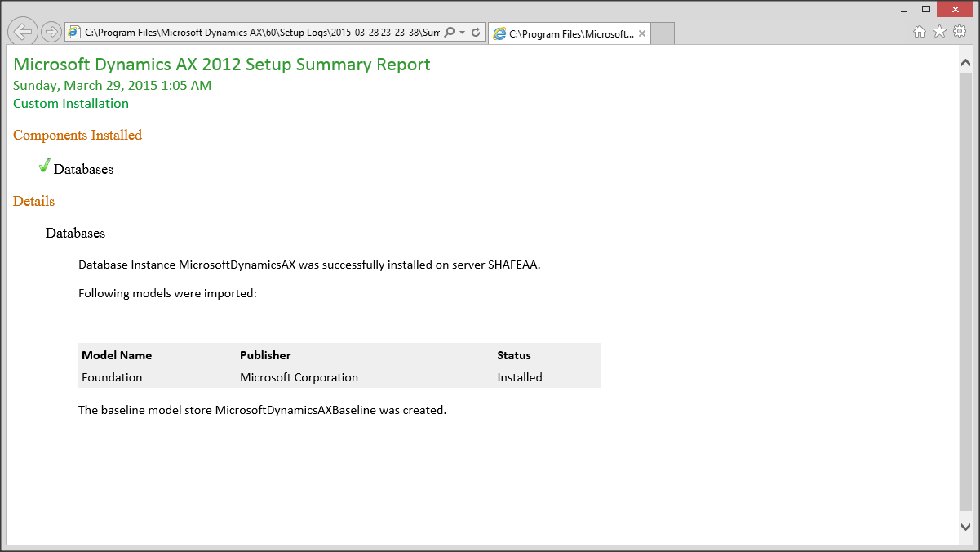Click the 'Microsoft Corporation' publisher cell
The width and height of the screenshot is (980, 552).
click(x=299, y=377)
